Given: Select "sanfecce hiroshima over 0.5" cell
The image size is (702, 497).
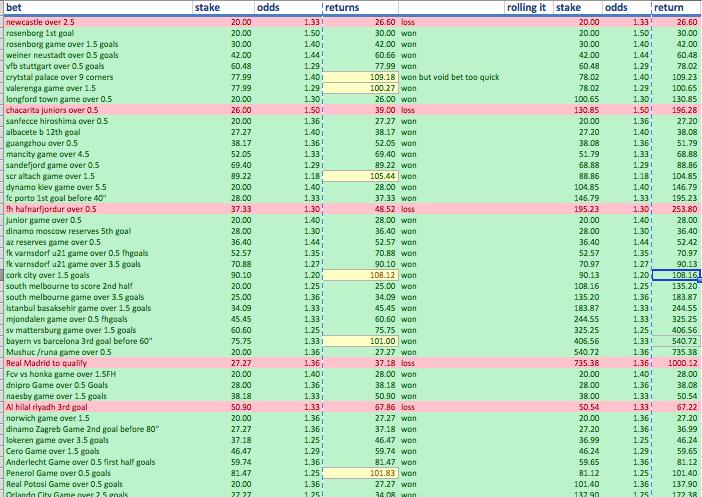Looking at the screenshot, I should [x=98, y=121].
